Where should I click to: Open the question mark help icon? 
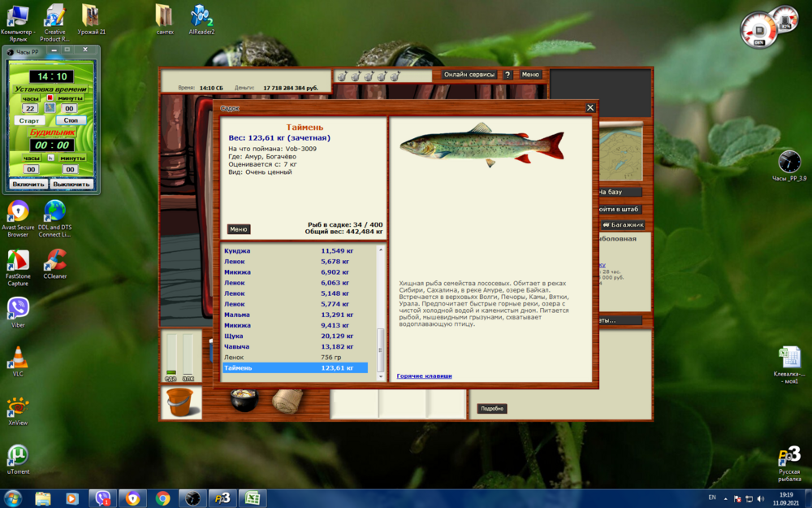pyautogui.click(x=508, y=73)
